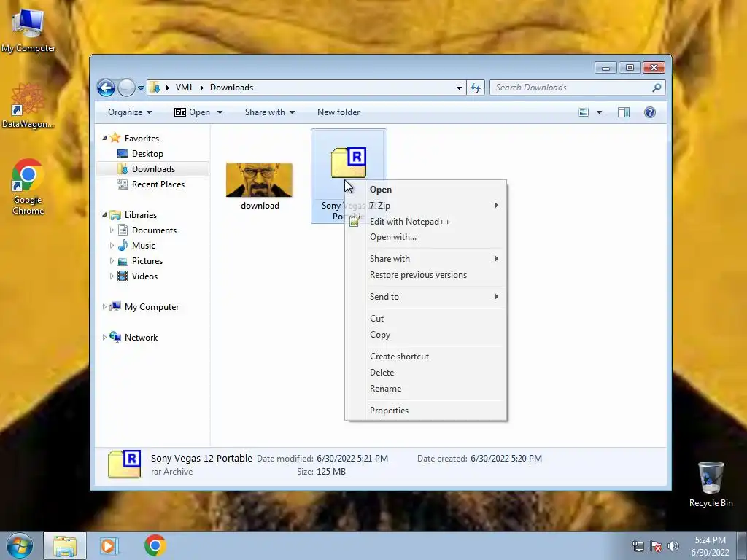This screenshot has height=560, width=747.
Task: Open the Organize menu
Action: pos(130,112)
